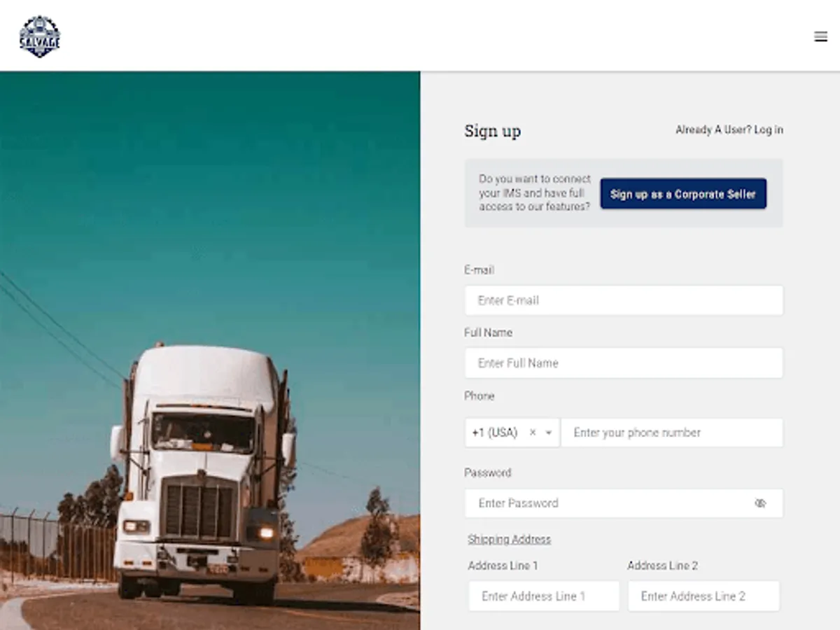
Task: Select the Address Line 2 input
Action: pyautogui.click(x=703, y=596)
